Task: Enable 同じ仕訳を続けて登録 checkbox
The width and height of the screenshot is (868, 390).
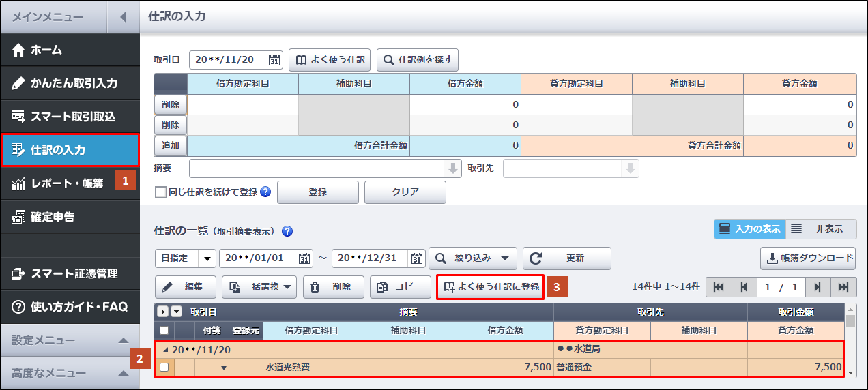Action: 161,192
